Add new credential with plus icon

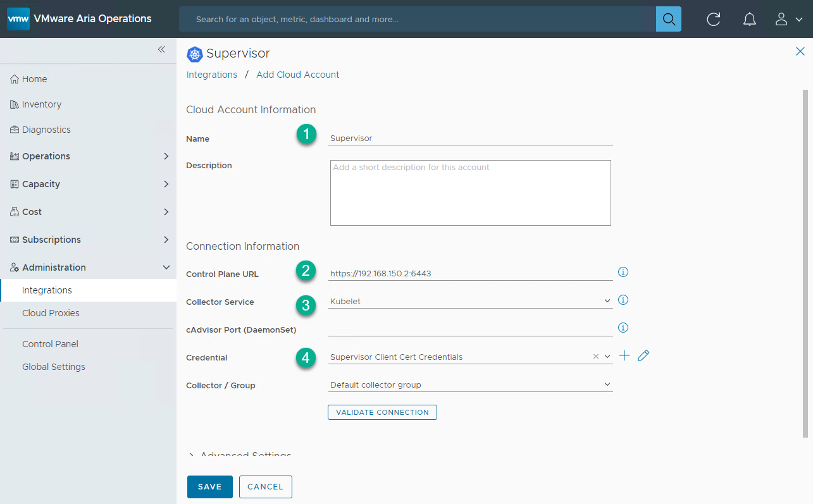624,356
